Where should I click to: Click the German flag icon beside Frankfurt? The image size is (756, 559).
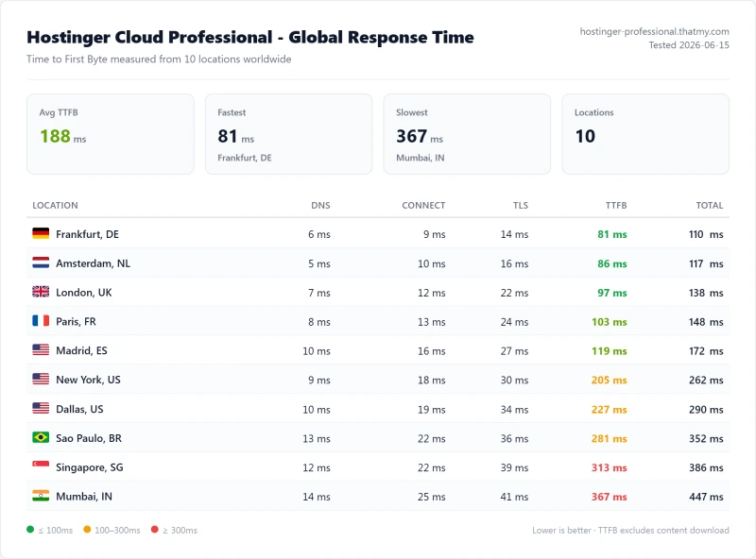pyautogui.click(x=41, y=234)
